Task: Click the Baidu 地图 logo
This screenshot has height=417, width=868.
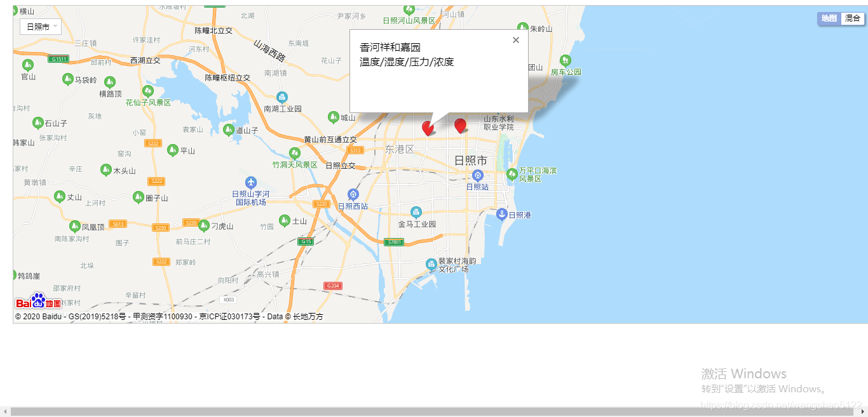Action: 39,302
